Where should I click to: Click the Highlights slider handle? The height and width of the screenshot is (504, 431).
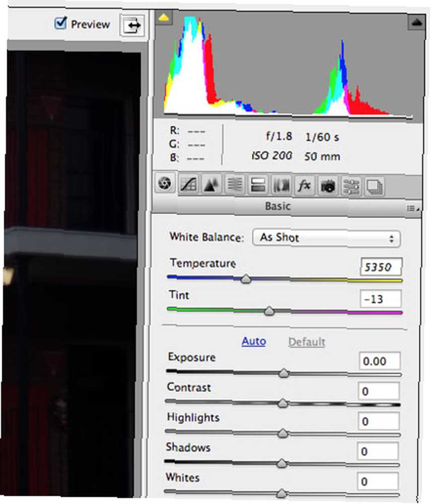click(x=282, y=433)
